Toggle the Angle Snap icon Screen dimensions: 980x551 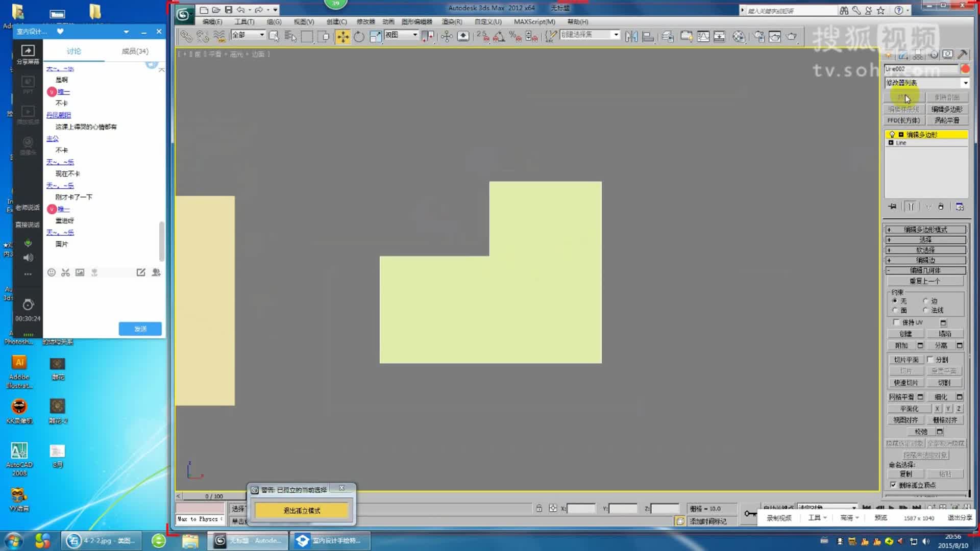click(x=499, y=36)
